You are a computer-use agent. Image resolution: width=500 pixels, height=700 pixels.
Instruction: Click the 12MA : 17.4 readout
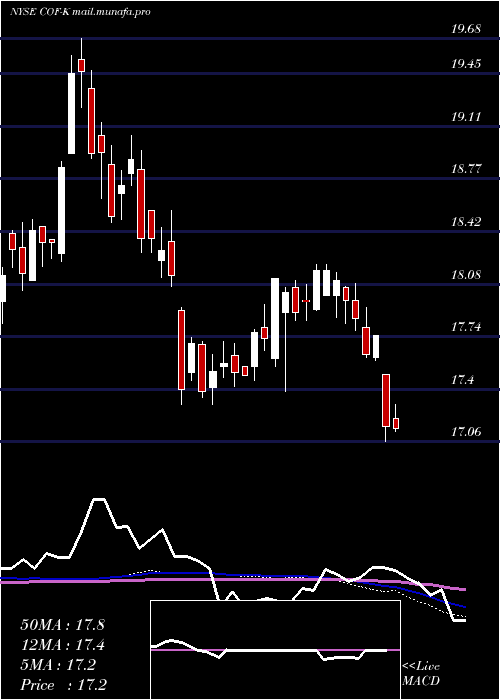click(62, 645)
